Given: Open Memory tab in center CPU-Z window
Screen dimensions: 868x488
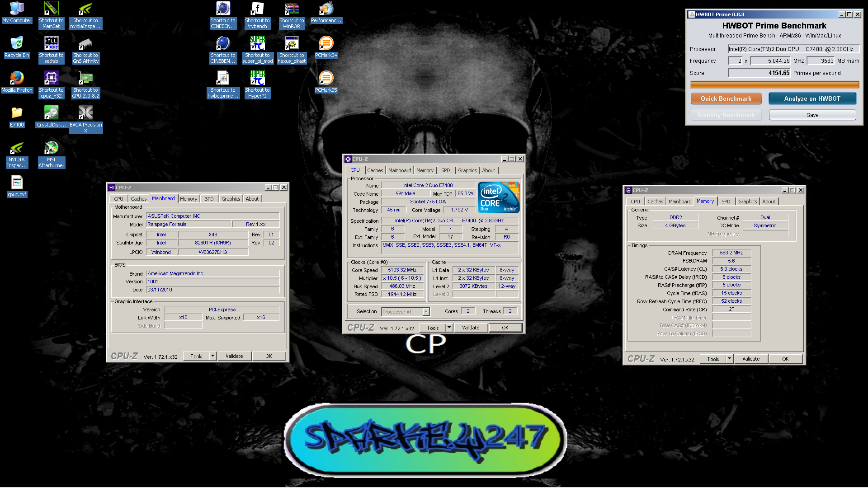Looking at the screenshot, I should [x=425, y=170].
